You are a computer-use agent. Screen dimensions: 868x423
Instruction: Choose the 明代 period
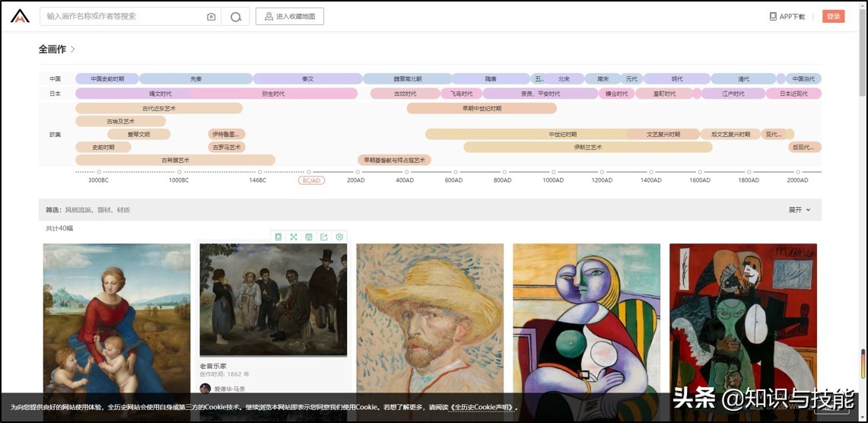pyautogui.click(x=677, y=79)
